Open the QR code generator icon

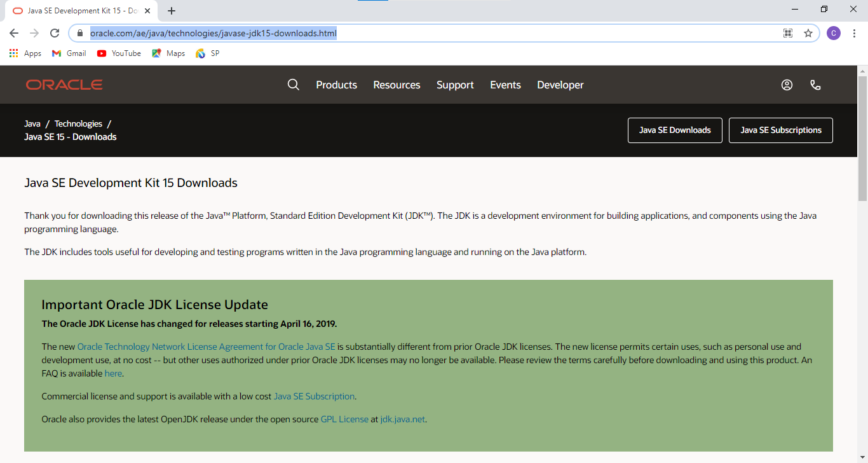[788, 33]
